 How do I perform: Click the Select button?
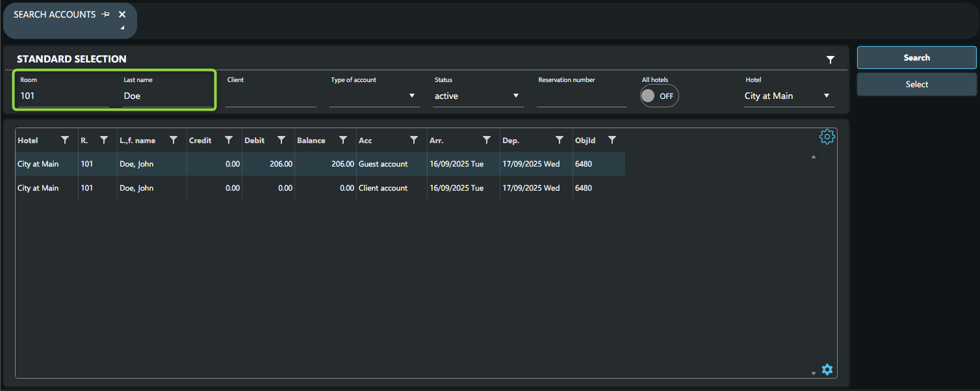pos(916,85)
